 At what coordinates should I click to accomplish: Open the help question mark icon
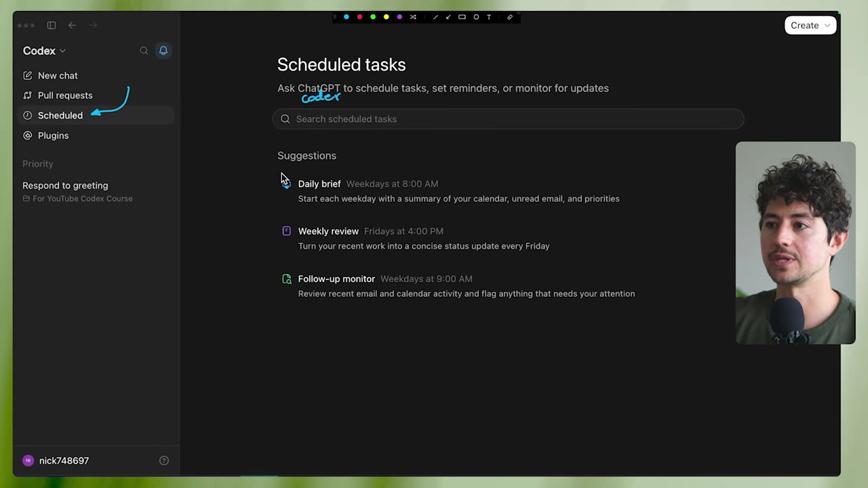164,460
